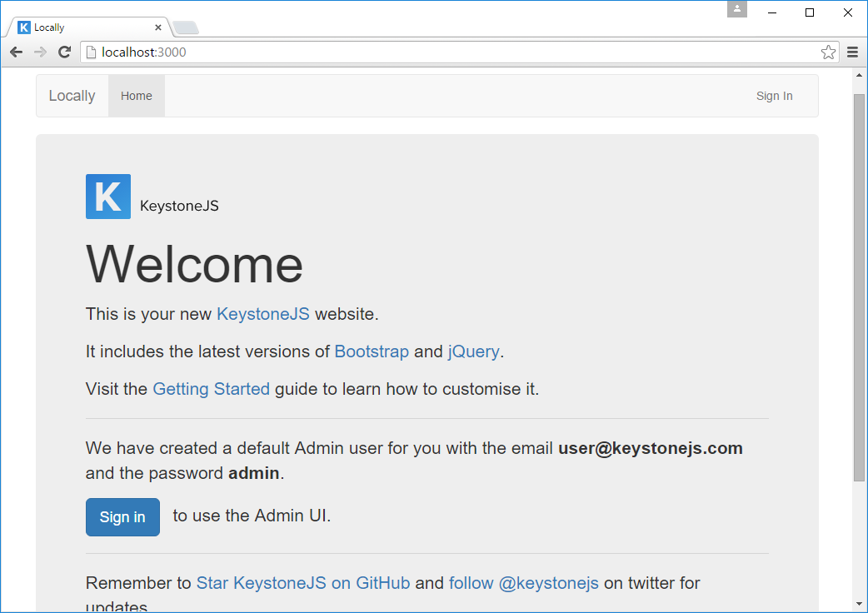868x613 pixels.
Task: Click the KeystoneJS logo icon
Action: coord(107,197)
